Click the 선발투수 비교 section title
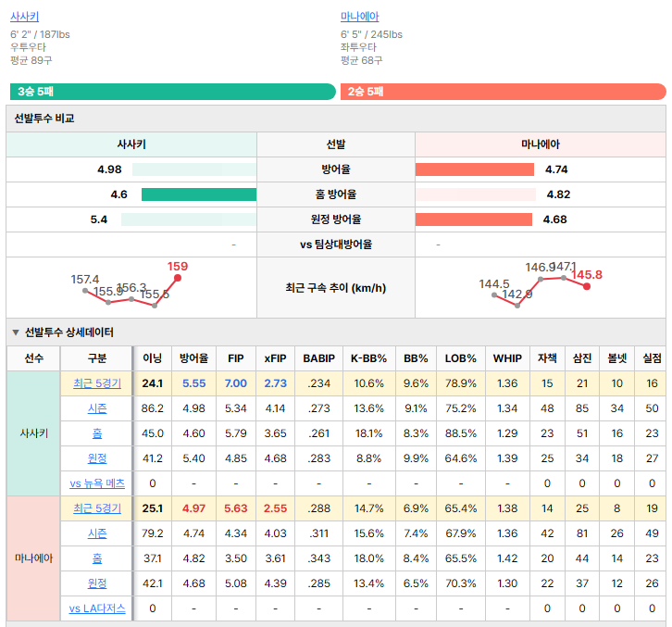The height and width of the screenshot is (627, 672). click(x=44, y=119)
